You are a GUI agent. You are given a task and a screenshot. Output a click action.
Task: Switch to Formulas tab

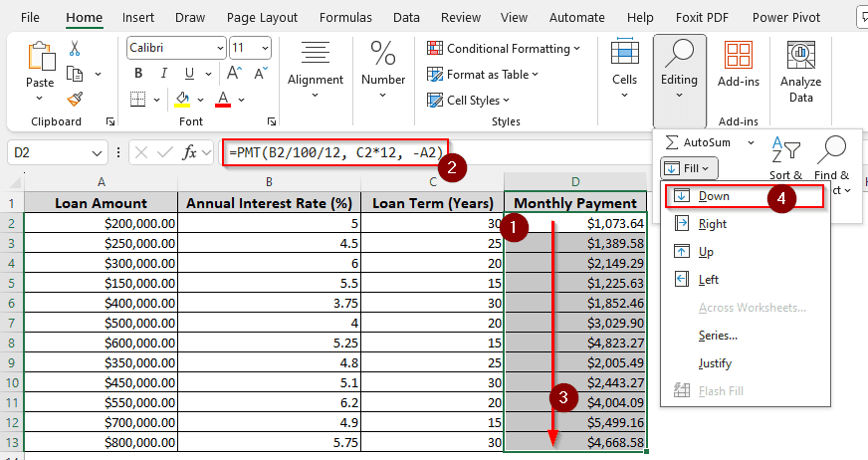click(345, 17)
